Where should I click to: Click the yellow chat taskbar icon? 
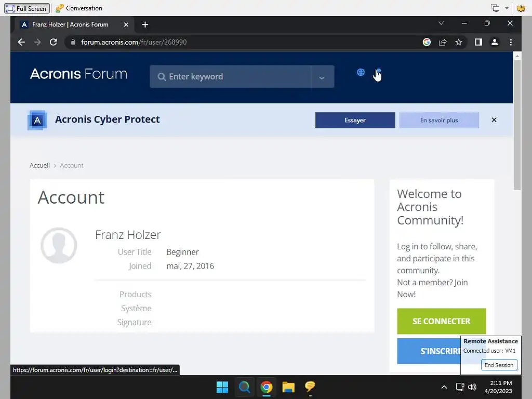pos(310,386)
